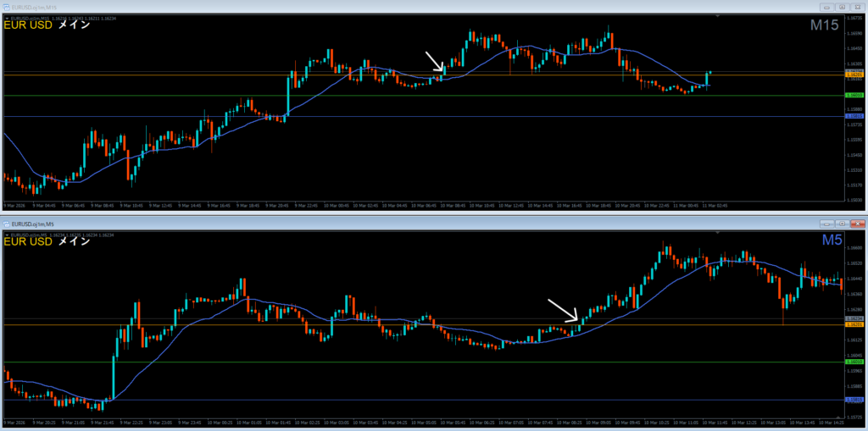Screen dimensions: 868x431
Task: Click the M5 timeframe label
Action: click(x=831, y=242)
